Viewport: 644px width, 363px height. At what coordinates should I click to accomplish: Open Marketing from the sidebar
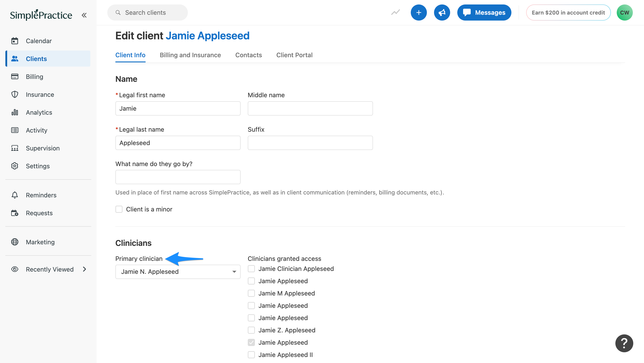click(48, 242)
